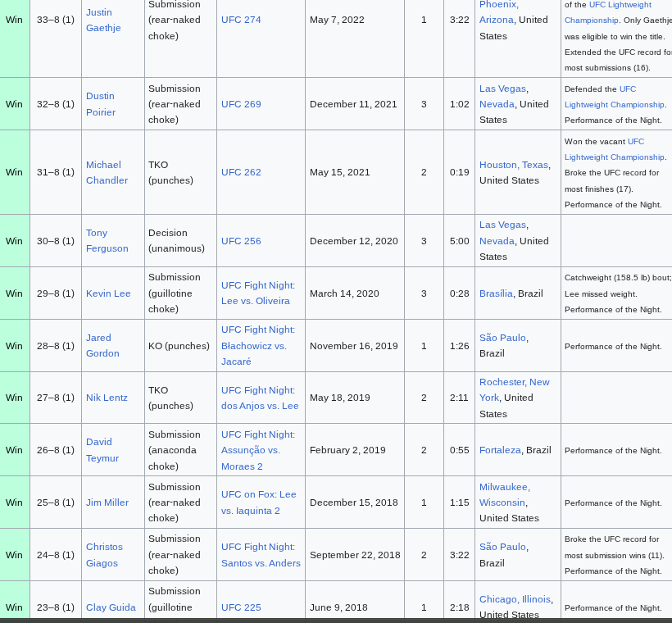672x623 pixels.
Task: Click UFC Lightweight Championship in UFC 269 notes
Action: point(614,97)
